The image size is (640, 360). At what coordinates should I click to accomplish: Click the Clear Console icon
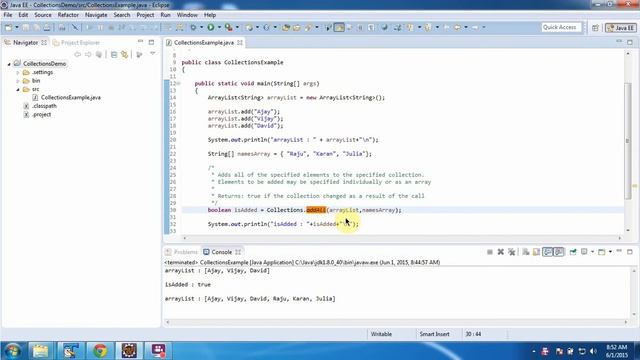526,252
